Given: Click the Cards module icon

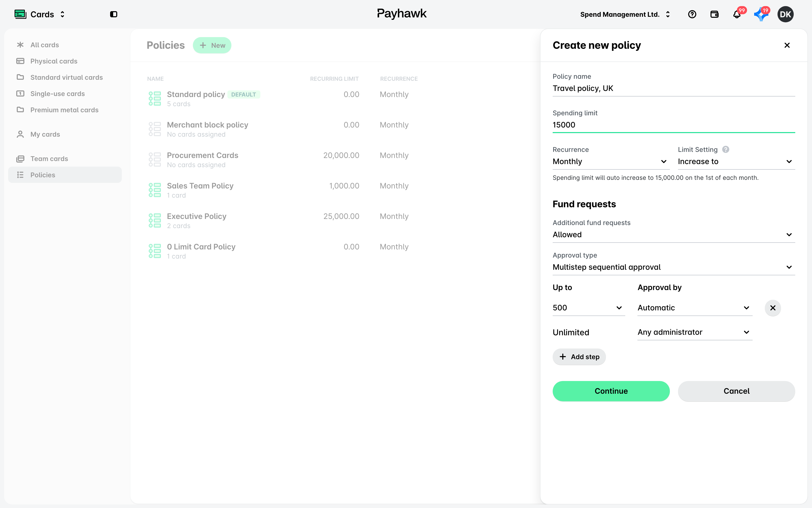Looking at the screenshot, I should coord(20,14).
